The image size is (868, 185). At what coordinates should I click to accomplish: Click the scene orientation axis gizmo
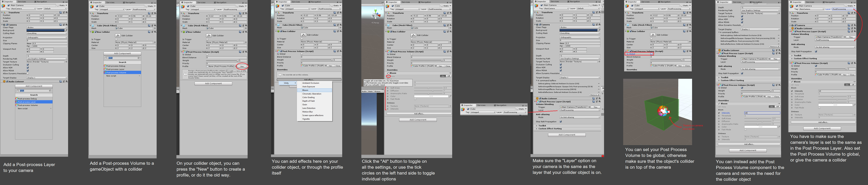coord(375,15)
